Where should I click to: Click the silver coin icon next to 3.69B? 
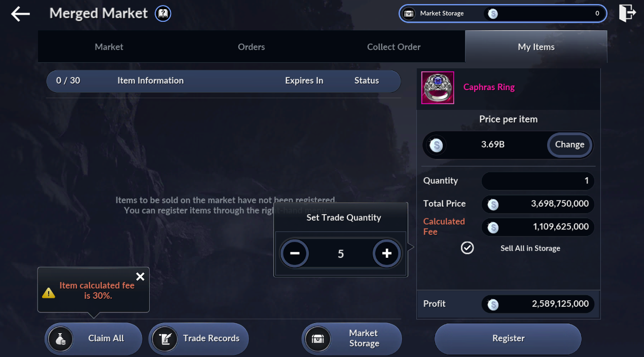pyautogui.click(x=436, y=145)
